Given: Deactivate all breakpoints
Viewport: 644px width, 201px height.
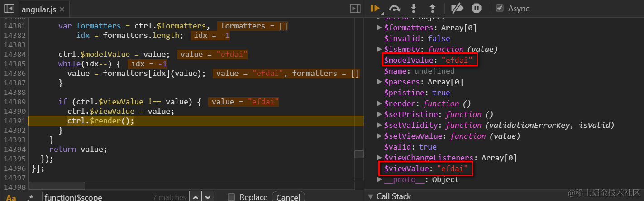Looking at the screenshot, I should coord(458,8).
